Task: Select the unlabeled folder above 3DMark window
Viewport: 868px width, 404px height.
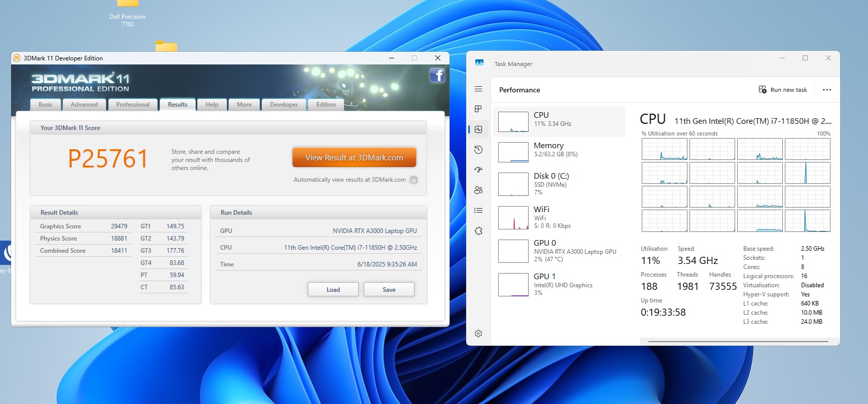Action: [166, 46]
